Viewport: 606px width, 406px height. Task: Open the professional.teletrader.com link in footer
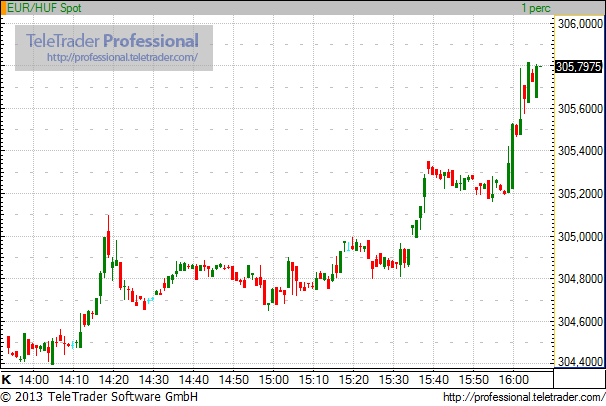point(524,397)
